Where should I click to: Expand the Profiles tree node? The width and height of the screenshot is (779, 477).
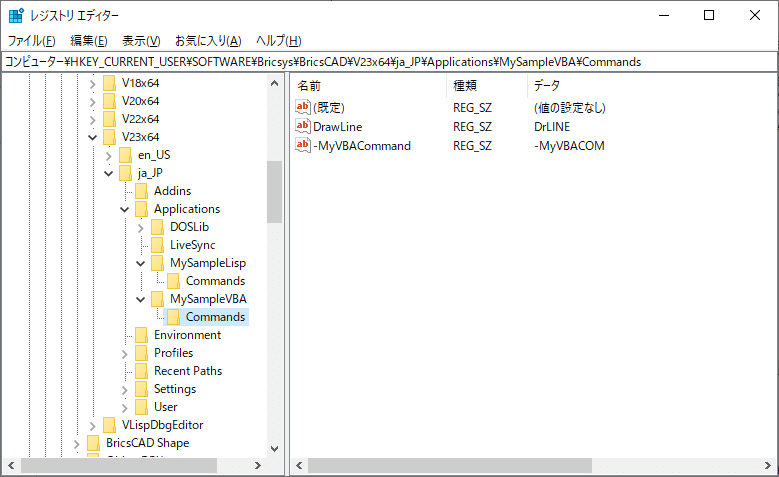(124, 354)
